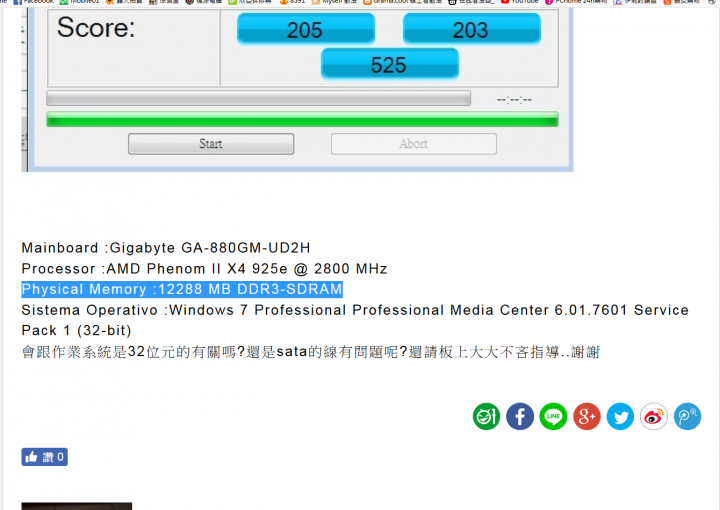Click the 525 total score box

tap(389, 64)
